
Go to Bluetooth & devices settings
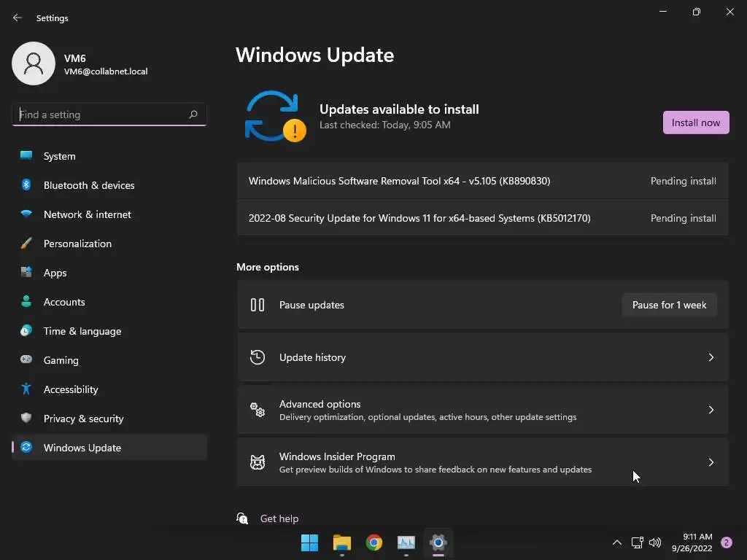pos(109,185)
